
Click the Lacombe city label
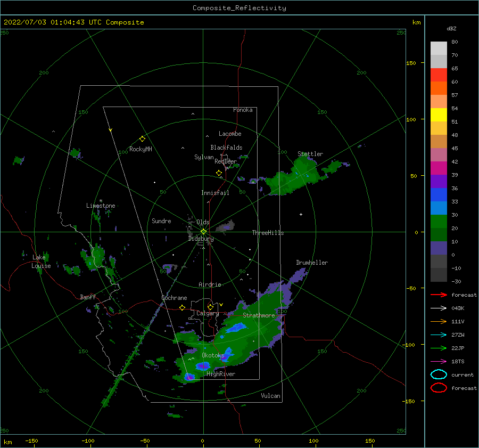point(230,134)
